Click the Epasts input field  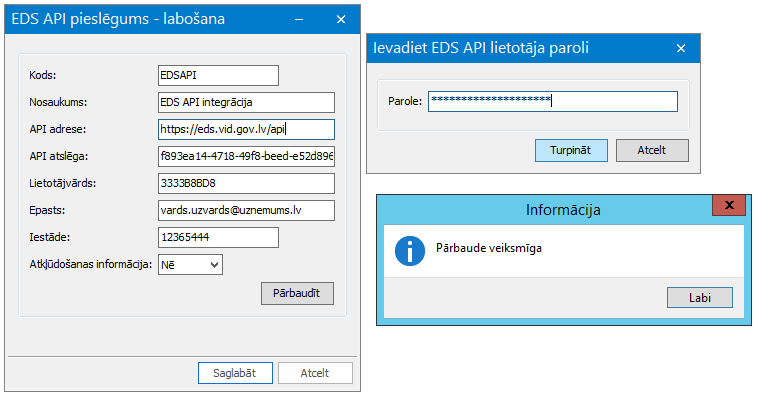coord(247,210)
